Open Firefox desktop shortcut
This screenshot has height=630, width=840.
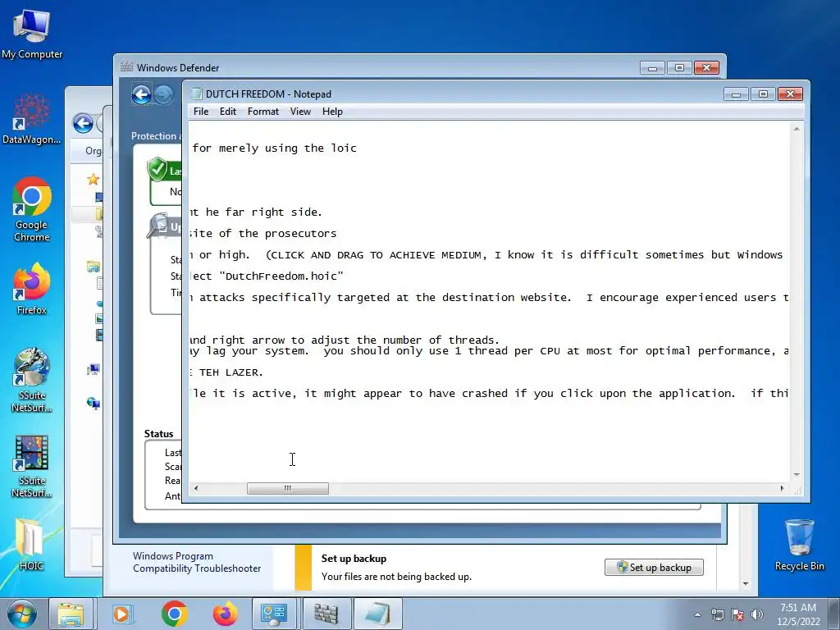(x=32, y=290)
